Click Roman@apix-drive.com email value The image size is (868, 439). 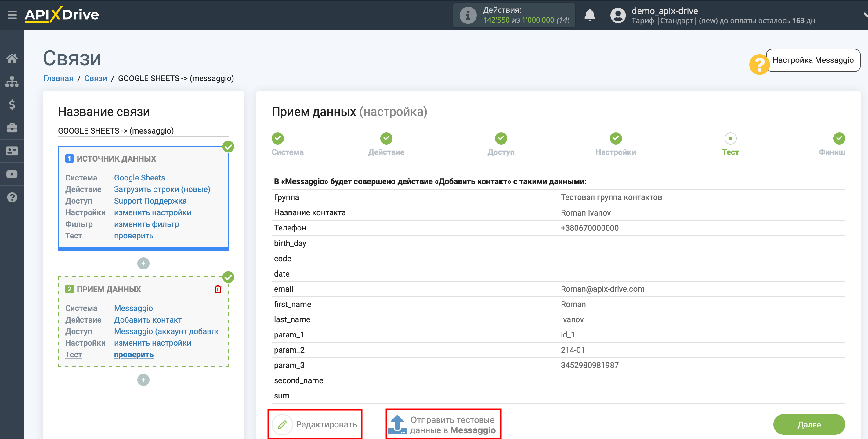tap(602, 289)
